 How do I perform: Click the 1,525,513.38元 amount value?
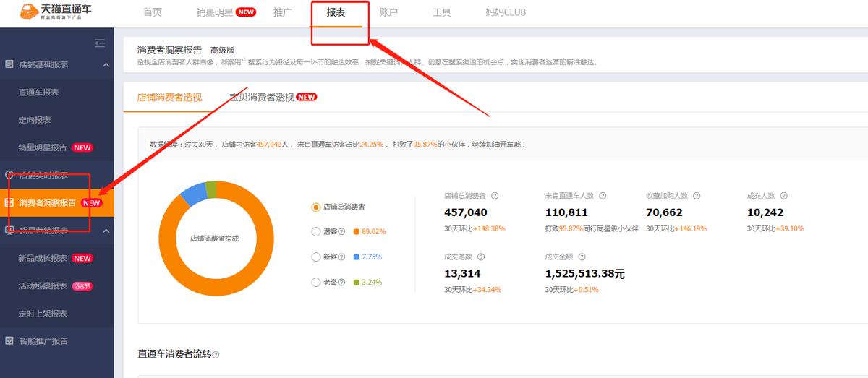coord(584,274)
